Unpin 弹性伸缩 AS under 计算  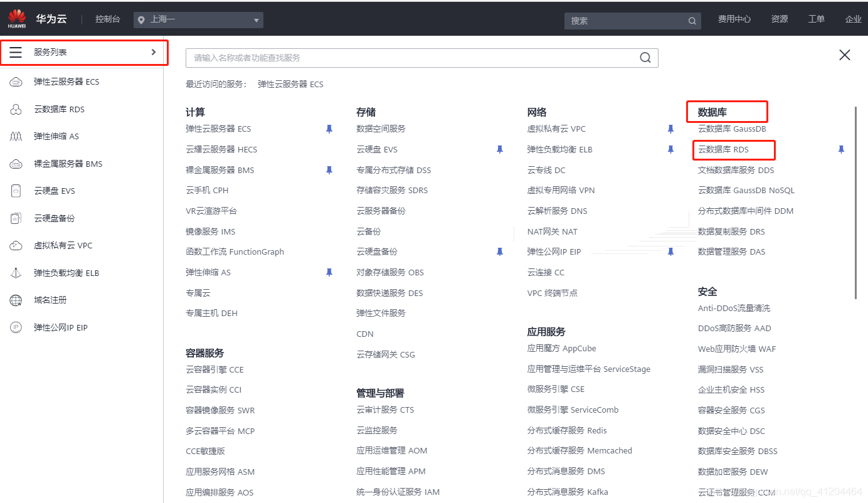[329, 272]
